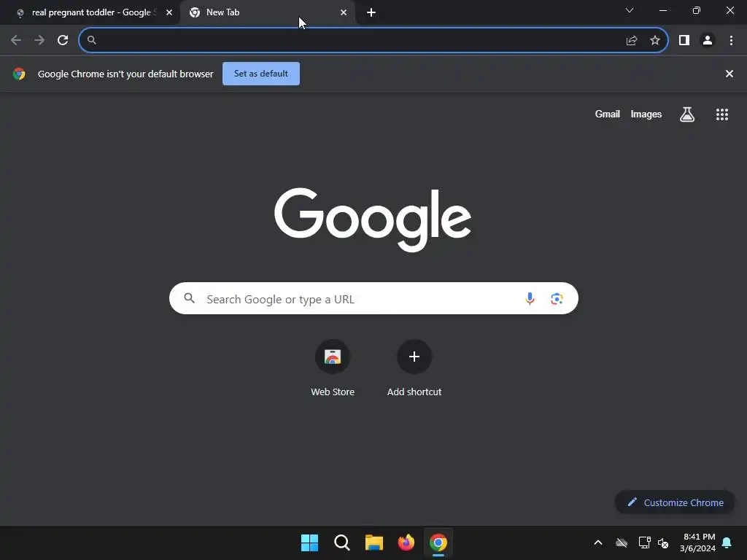Viewport: 747px width, 560px height.
Task: Switch to 'real pregnant toddler' tab
Action: (90, 12)
